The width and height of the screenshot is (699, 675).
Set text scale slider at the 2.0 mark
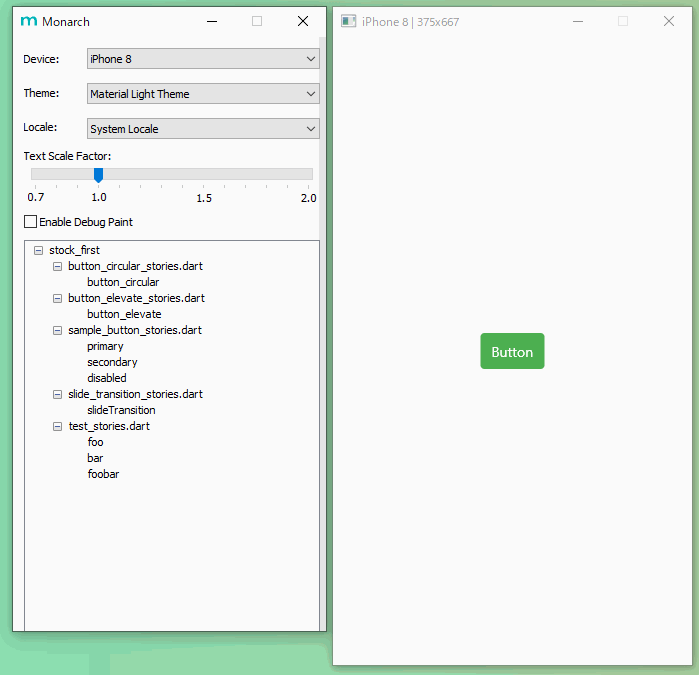coord(308,174)
